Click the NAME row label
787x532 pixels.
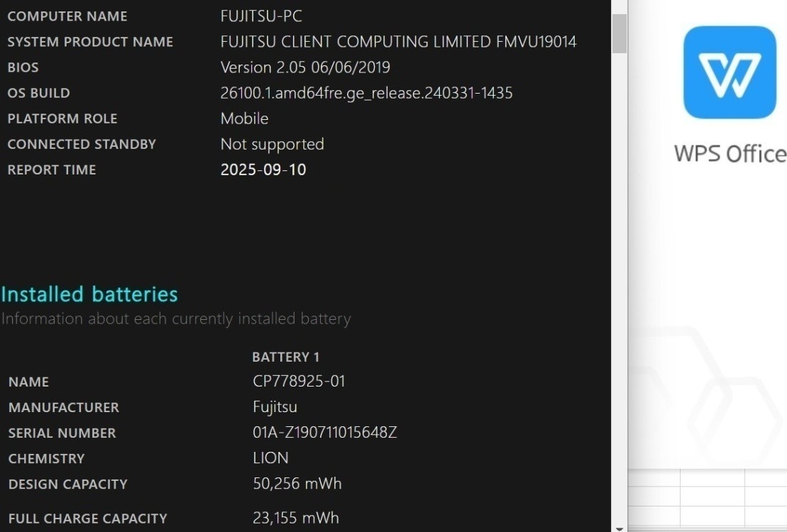click(28, 382)
